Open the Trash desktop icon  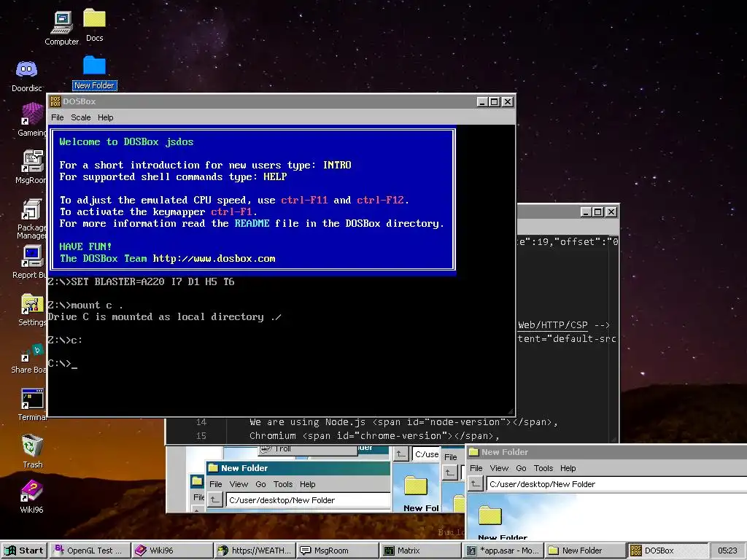pyautogui.click(x=32, y=451)
